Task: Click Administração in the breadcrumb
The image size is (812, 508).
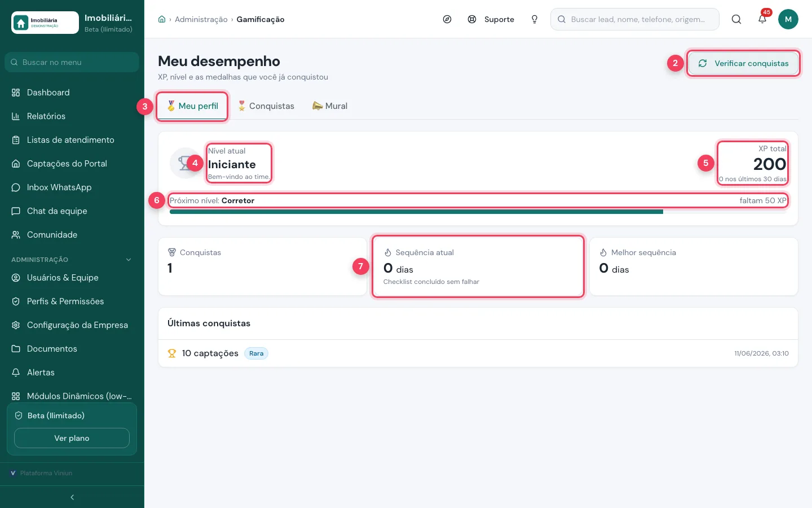Action: (201, 19)
